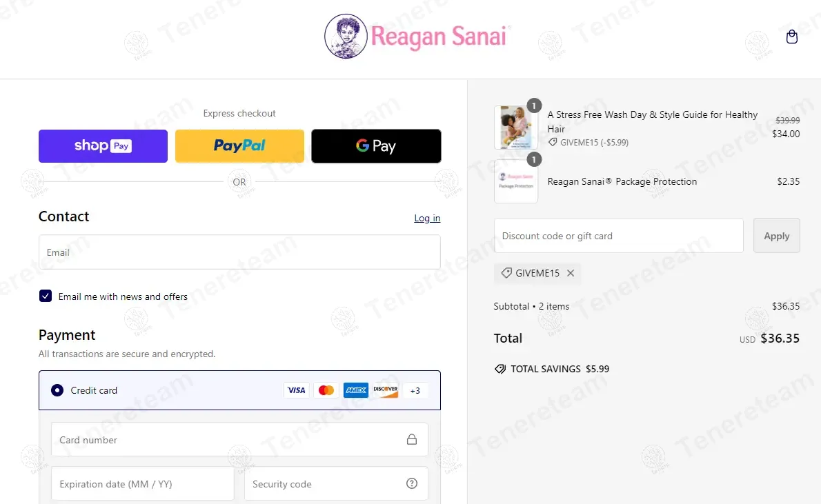The height and width of the screenshot is (504, 821).
Task: Click the Subtotal 2 items label
Action: pos(531,306)
